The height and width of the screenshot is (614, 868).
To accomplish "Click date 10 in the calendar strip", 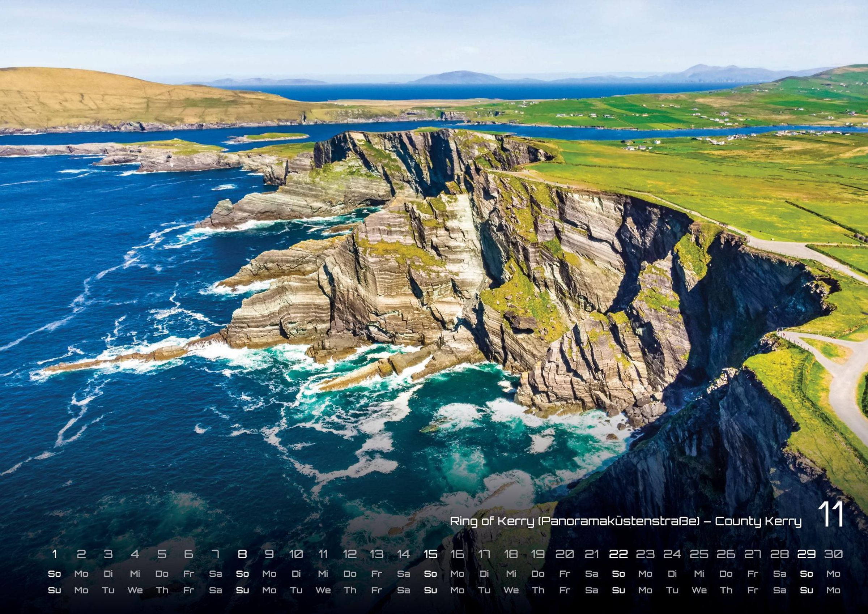I will [x=296, y=554].
